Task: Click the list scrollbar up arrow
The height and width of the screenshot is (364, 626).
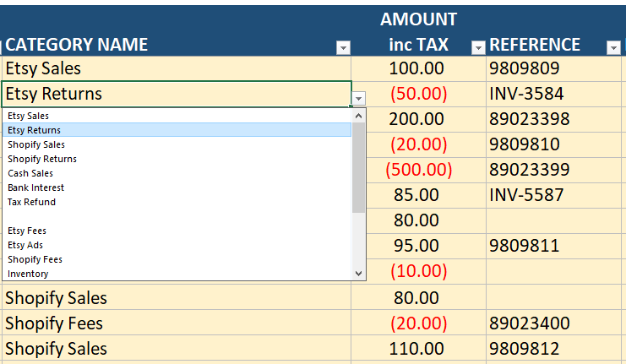Action: pyautogui.click(x=359, y=115)
